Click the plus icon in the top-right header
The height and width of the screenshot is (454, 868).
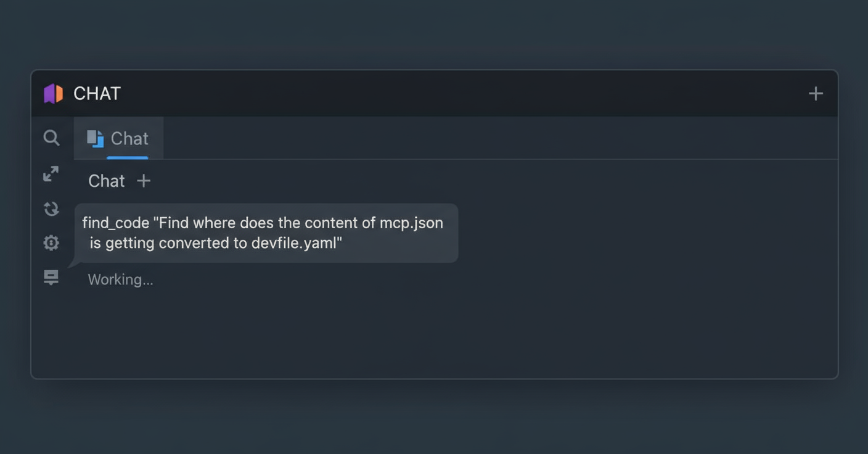pyautogui.click(x=816, y=94)
